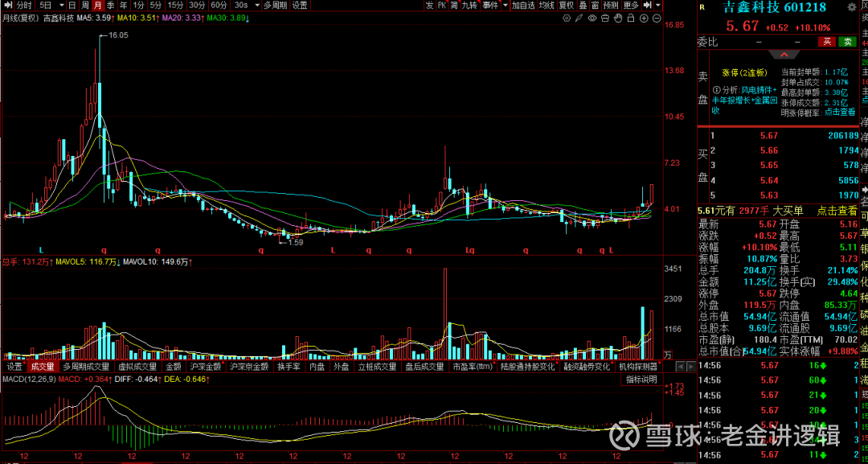Click the 1.59 low price label
Image resolution: width=868 pixels, height=464 pixels.
tap(296, 242)
